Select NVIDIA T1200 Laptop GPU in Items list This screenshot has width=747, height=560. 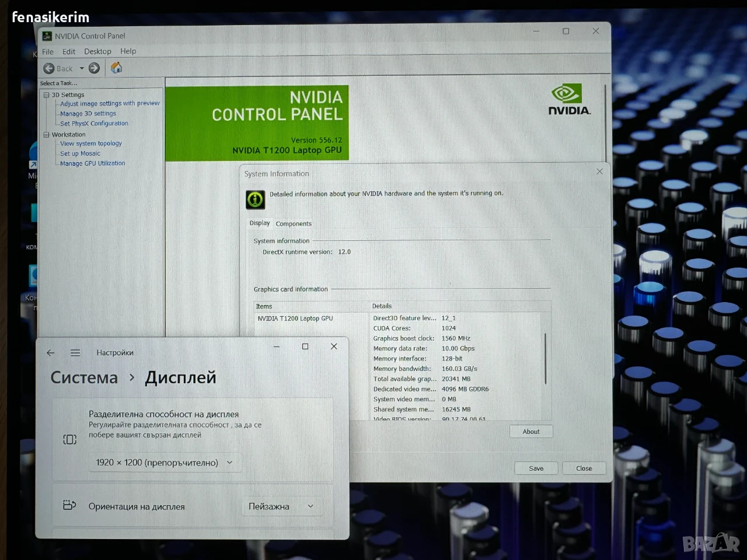295,318
